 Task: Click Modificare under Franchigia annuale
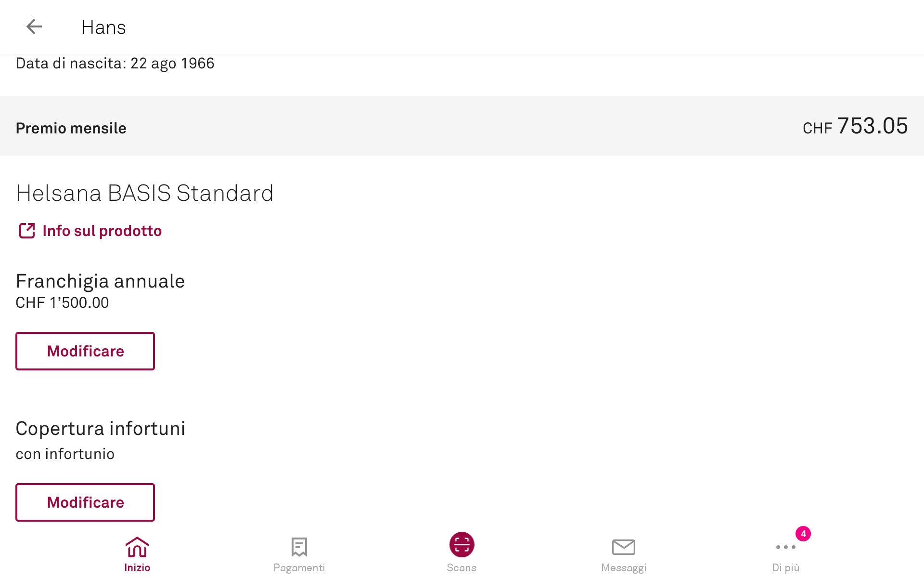coord(85,351)
